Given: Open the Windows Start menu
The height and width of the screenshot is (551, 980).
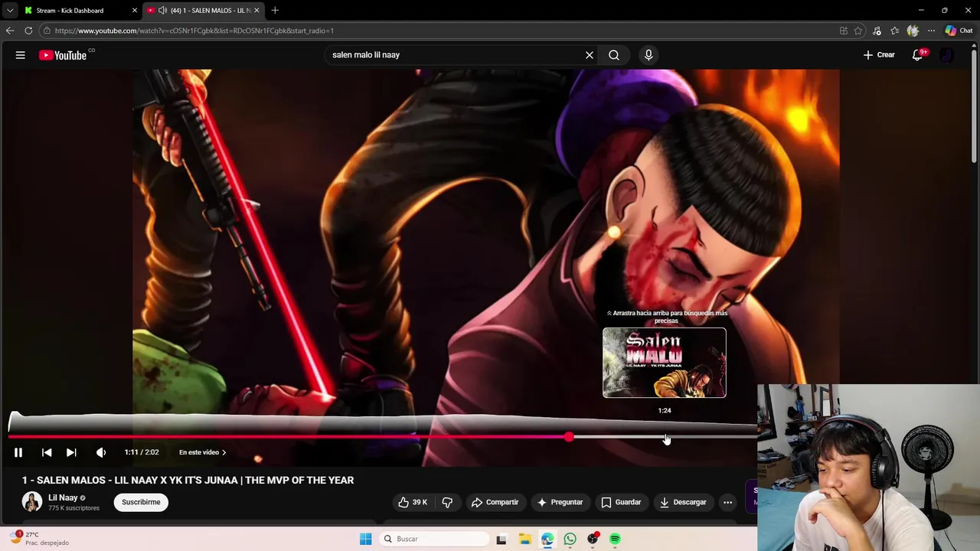Looking at the screenshot, I should [366, 539].
